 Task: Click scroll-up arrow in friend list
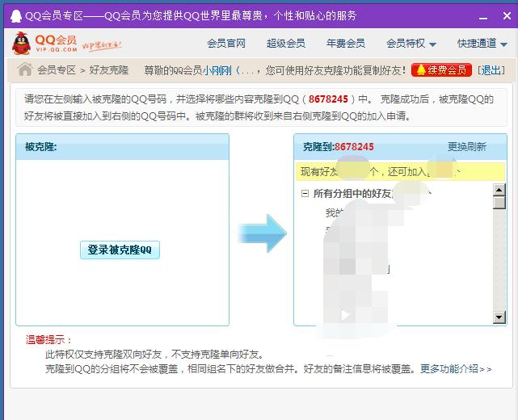pos(499,190)
